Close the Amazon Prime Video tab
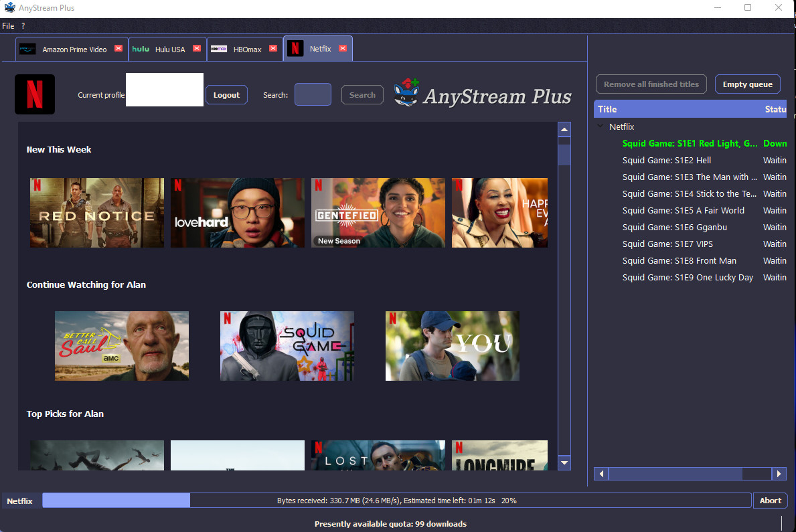 (118, 48)
